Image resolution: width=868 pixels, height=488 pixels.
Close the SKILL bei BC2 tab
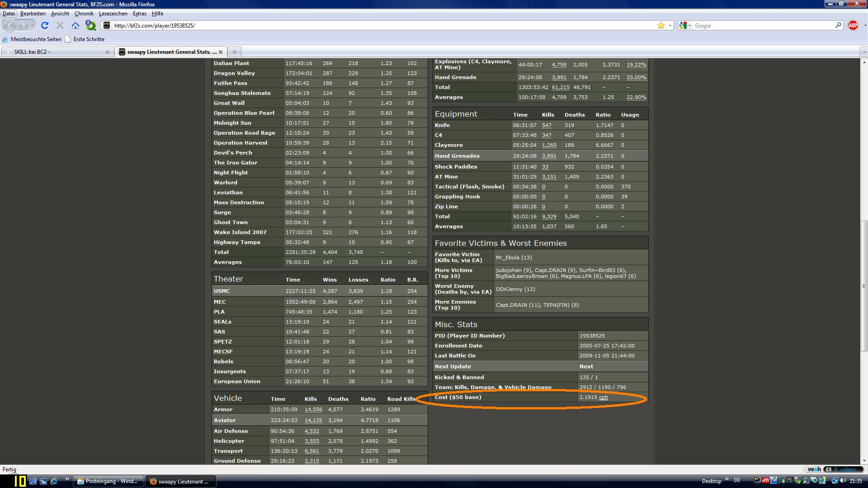point(107,52)
